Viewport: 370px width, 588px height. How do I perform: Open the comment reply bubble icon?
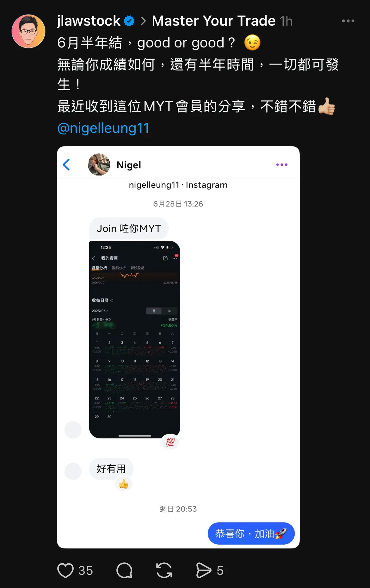pyautogui.click(x=124, y=570)
